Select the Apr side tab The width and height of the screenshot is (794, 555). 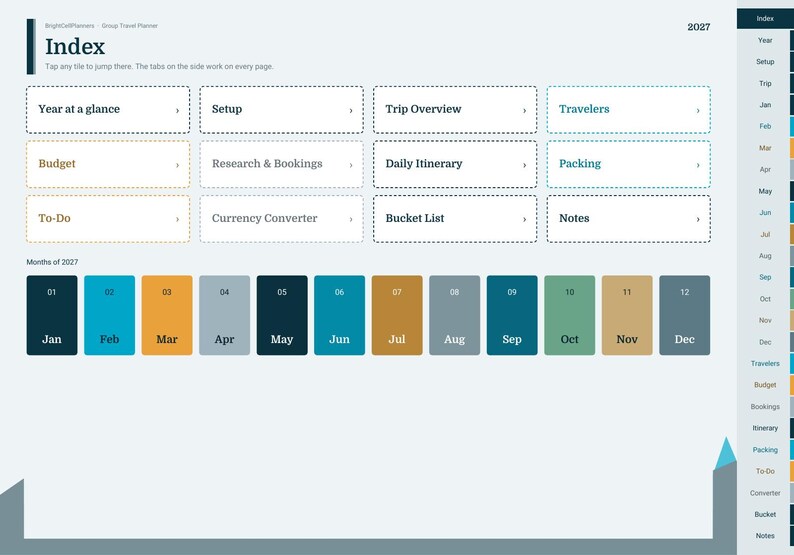(765, 170)
